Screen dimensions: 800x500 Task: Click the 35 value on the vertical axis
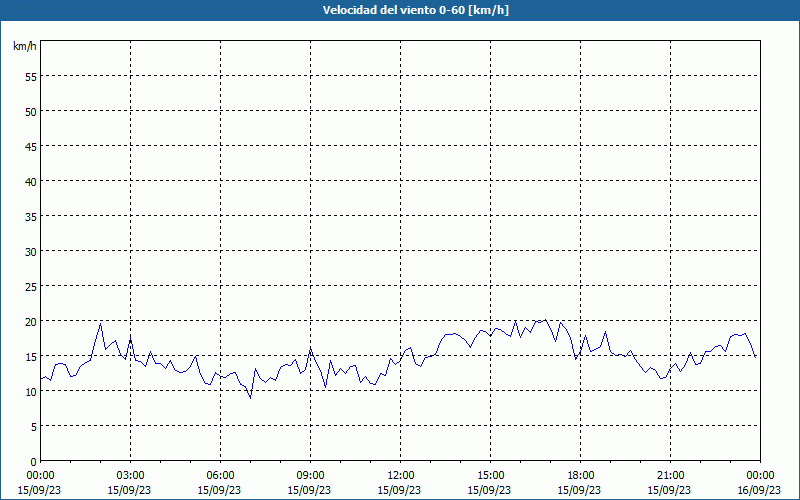[x=30, y=216]
